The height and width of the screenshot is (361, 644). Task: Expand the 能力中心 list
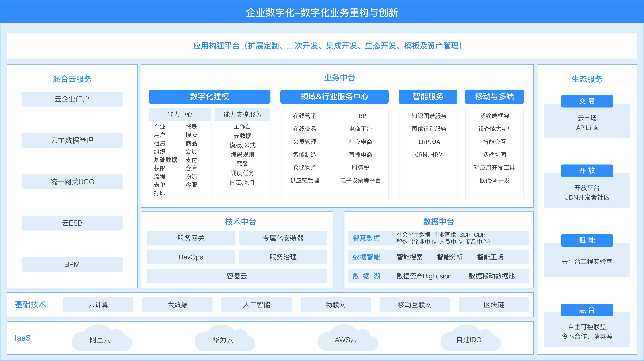(x=180, y=114)
